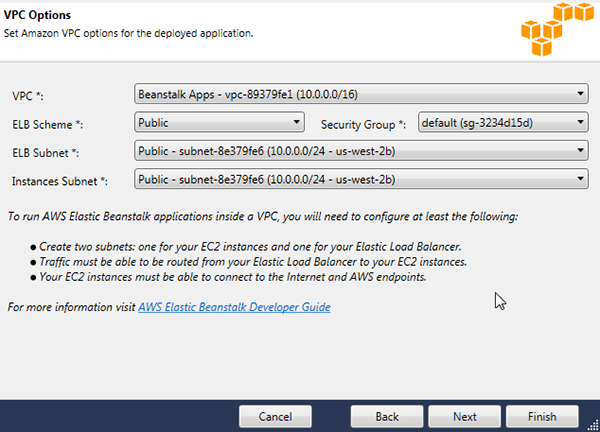Click Next to continue the wizard
The width and height of the screenshot is (600, 432).
(465, 416)
